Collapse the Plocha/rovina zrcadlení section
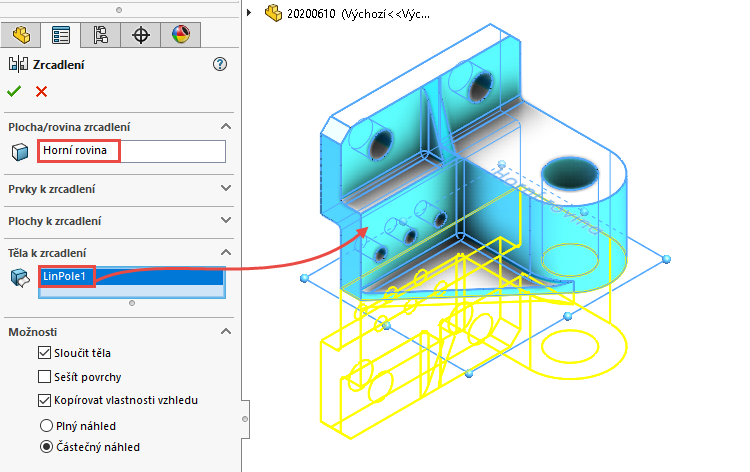Viewport: 750px width, 472px height. tap(226, 127)
